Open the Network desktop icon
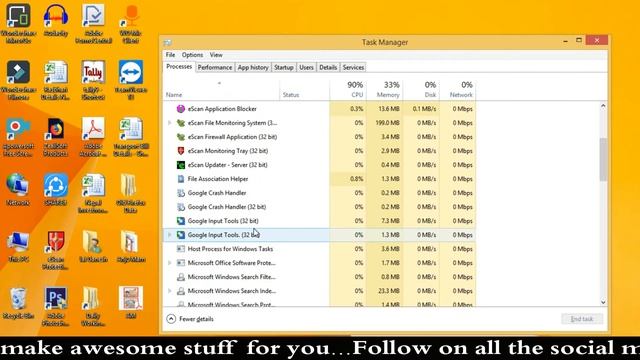The height and width of the screenshot is (360, 640). 18,189
